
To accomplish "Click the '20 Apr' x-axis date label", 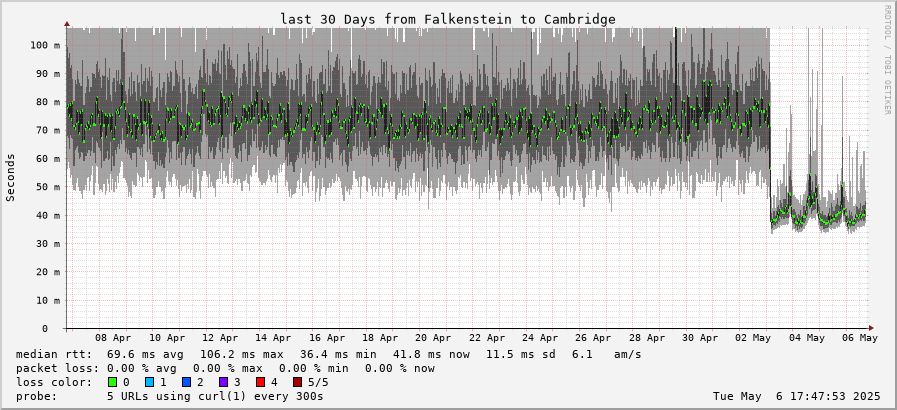I will tap(435, 338).
